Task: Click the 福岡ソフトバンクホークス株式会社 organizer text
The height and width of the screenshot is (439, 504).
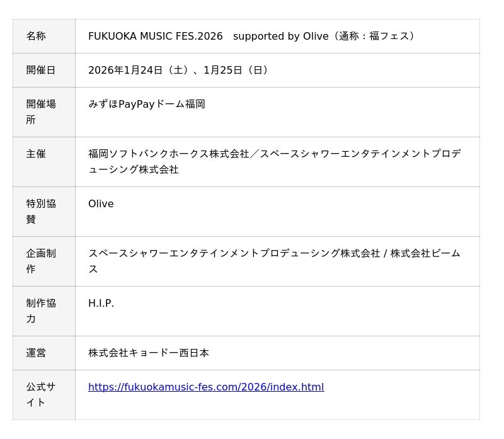Action: coord(169,154)
